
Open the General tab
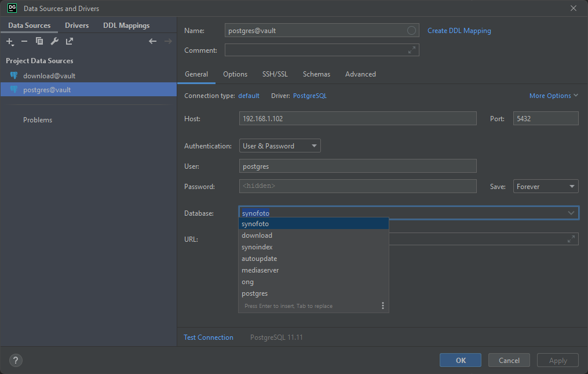196,74
